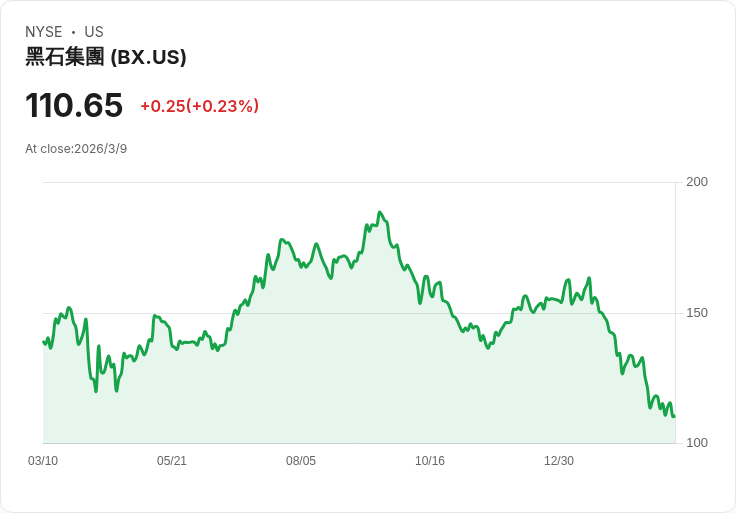Select the 03/10 date on x-axis
Screen dimensions: 736x513
43,461
